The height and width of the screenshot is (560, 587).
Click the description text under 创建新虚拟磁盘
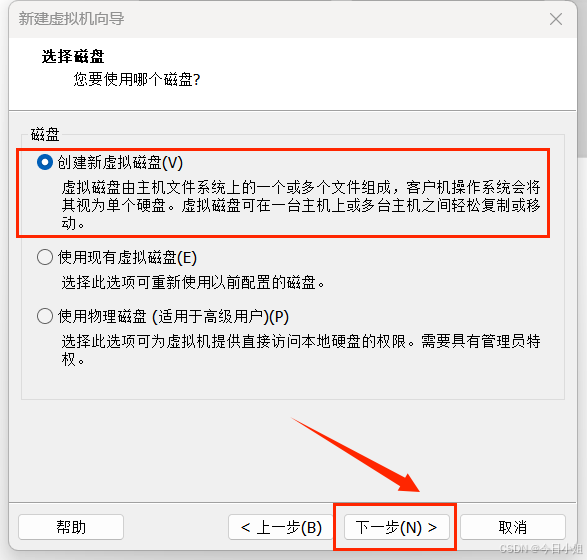pyautogui.click(x=301, y=205)
